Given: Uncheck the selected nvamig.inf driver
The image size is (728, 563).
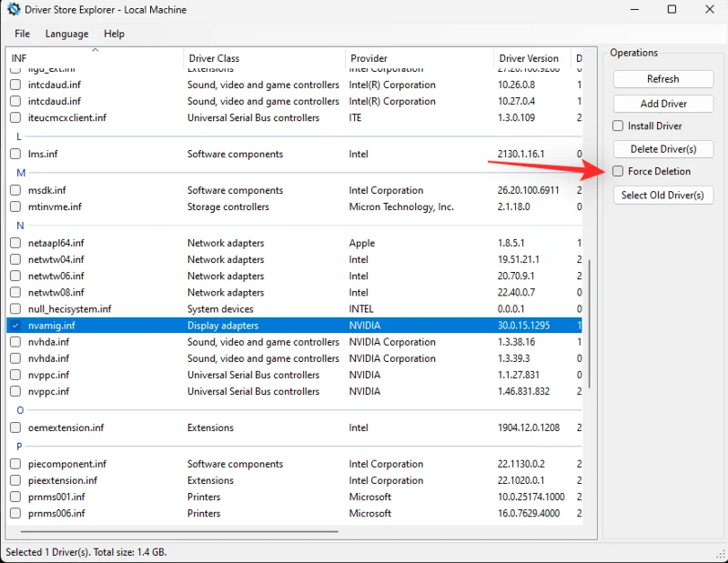Looking at the screenshot, I should point(15,325).
